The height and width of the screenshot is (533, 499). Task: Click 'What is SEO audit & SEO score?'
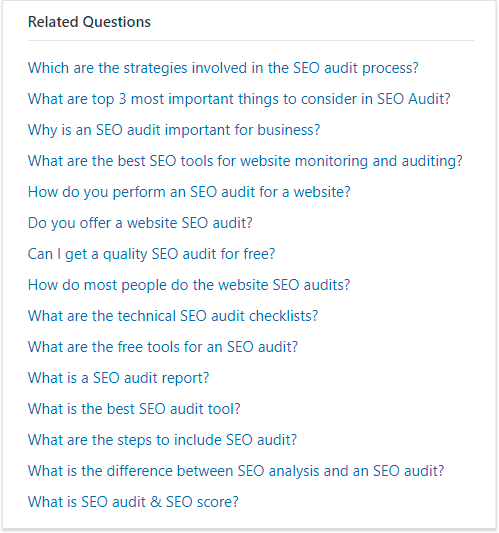tap(133, 502)
